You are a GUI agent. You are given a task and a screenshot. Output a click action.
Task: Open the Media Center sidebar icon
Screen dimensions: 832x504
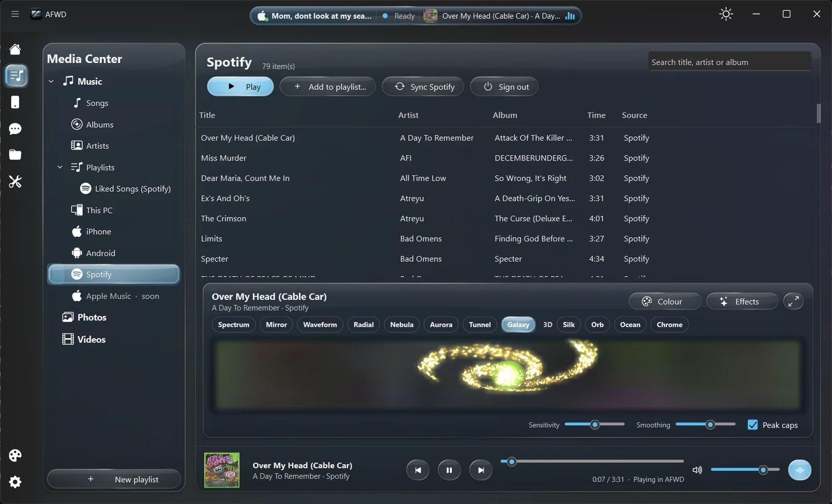[16, 76]
